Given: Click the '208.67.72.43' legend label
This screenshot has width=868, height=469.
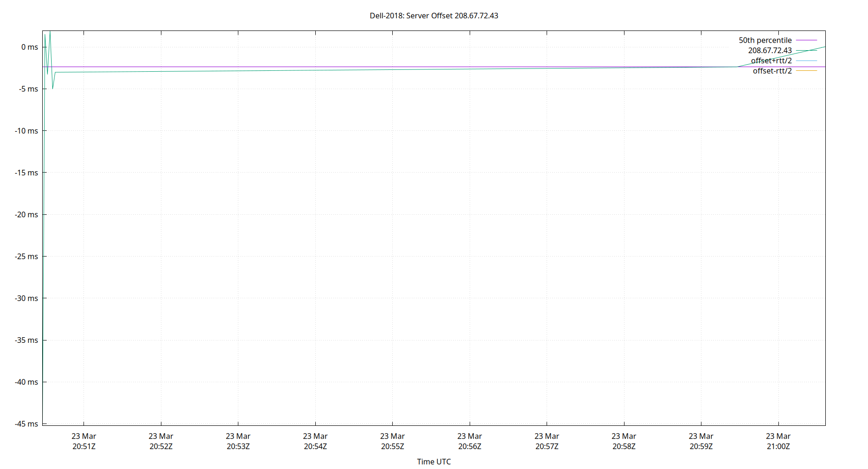Looking at the screenshot, I should point(769,51).
